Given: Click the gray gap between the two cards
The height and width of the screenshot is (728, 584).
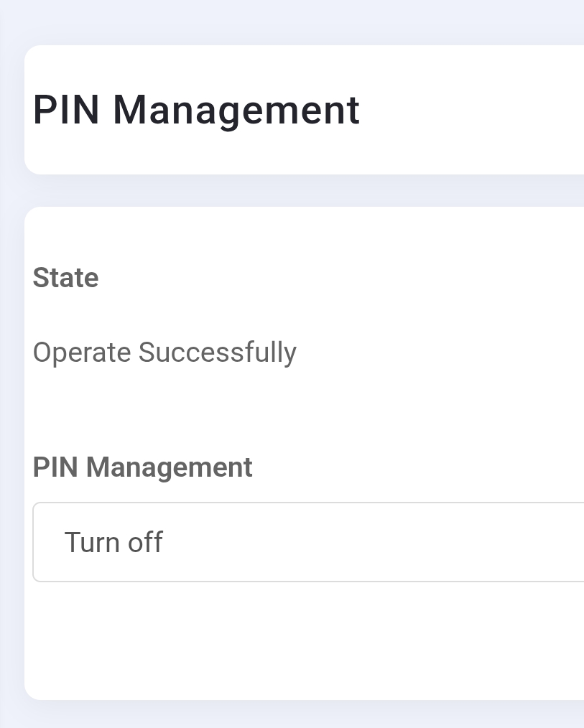Looking at the screenshot, I should coord(287,190).
